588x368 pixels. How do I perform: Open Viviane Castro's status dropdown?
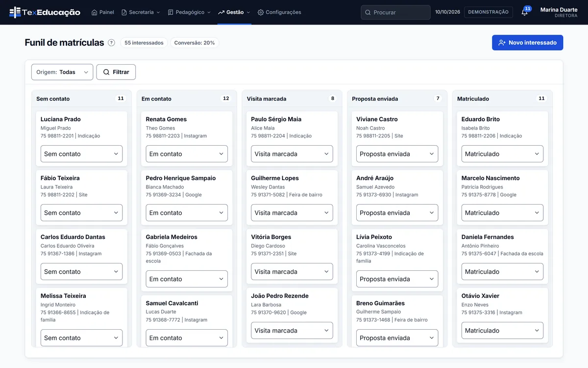[397, 154]
